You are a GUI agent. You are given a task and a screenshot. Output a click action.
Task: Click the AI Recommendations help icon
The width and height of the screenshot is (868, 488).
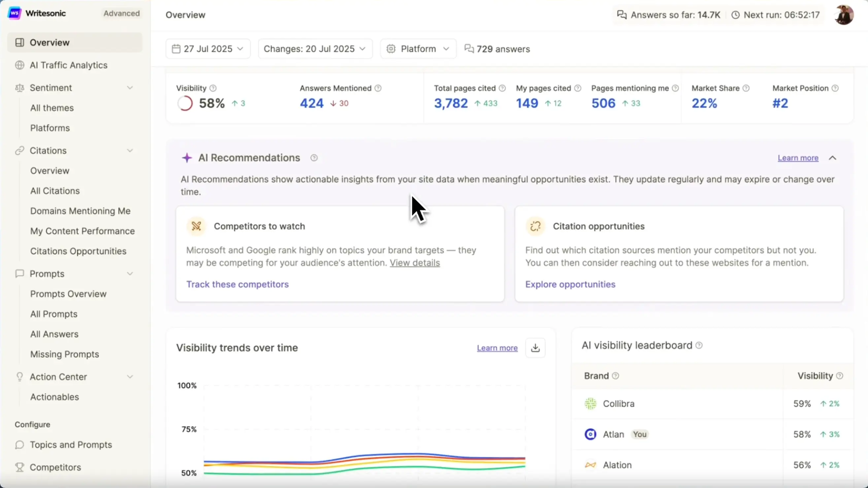pyautogui.click(x=314, y=158)
